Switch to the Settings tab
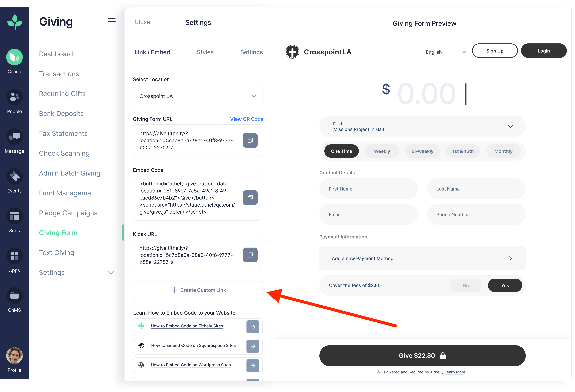This screenshot has width=575, height=392. pos(251,52)
